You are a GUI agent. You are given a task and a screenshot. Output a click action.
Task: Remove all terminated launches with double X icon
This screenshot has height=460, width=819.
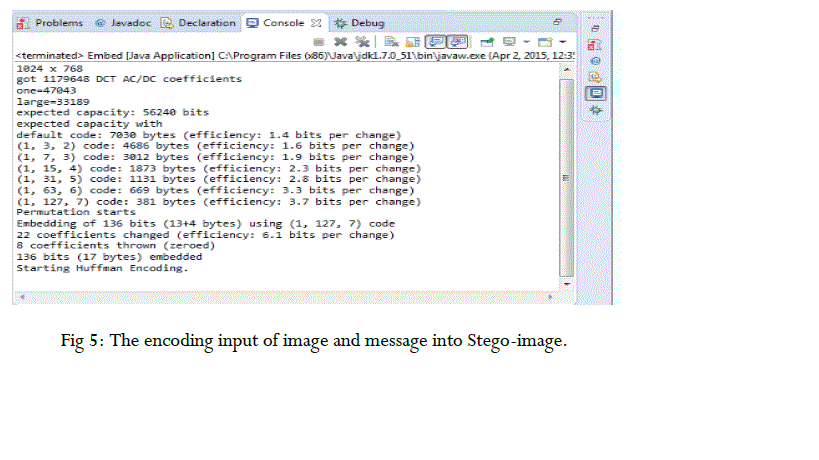(361, 42)
